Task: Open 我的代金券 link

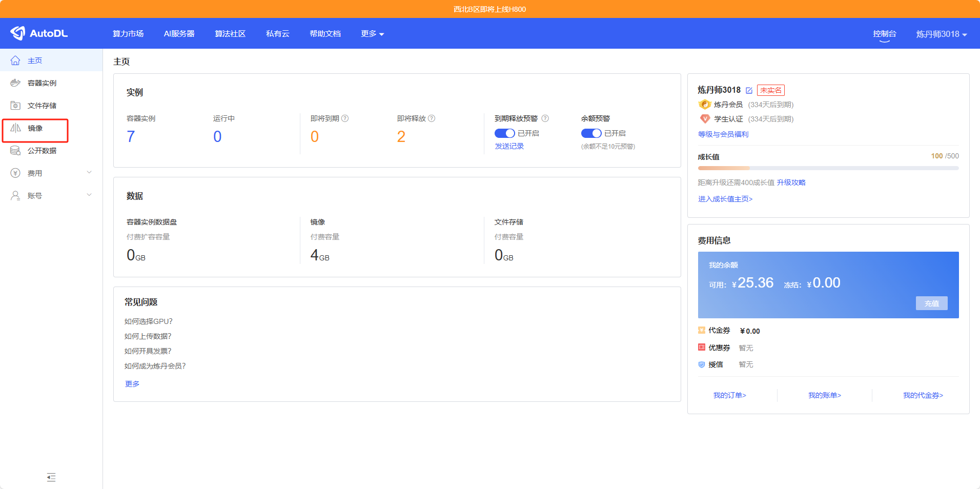Action: pyautogui.click(x=923, y=395)
